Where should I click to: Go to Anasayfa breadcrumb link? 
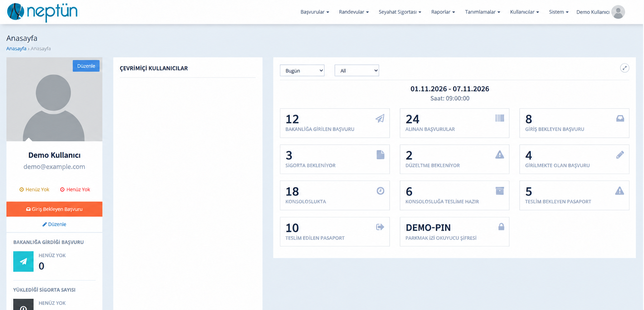pyautogui.click(x=16, y=48)
